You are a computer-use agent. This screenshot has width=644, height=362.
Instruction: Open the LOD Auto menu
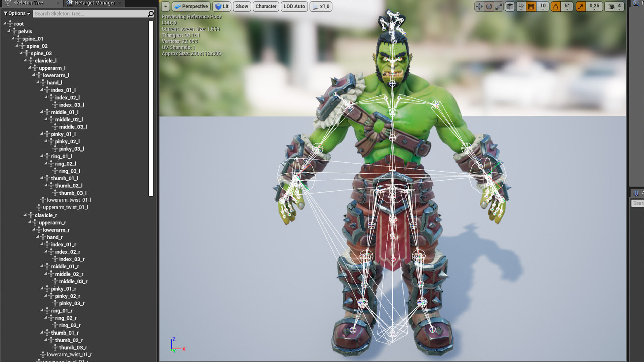pyautogui.click(x=294, y=6)
